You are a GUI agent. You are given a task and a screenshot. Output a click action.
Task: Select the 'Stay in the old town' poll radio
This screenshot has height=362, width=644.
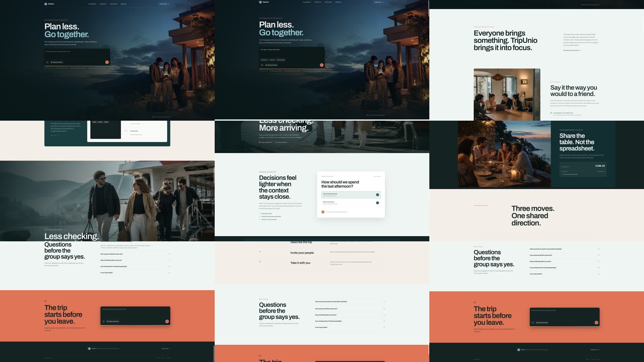377,203
